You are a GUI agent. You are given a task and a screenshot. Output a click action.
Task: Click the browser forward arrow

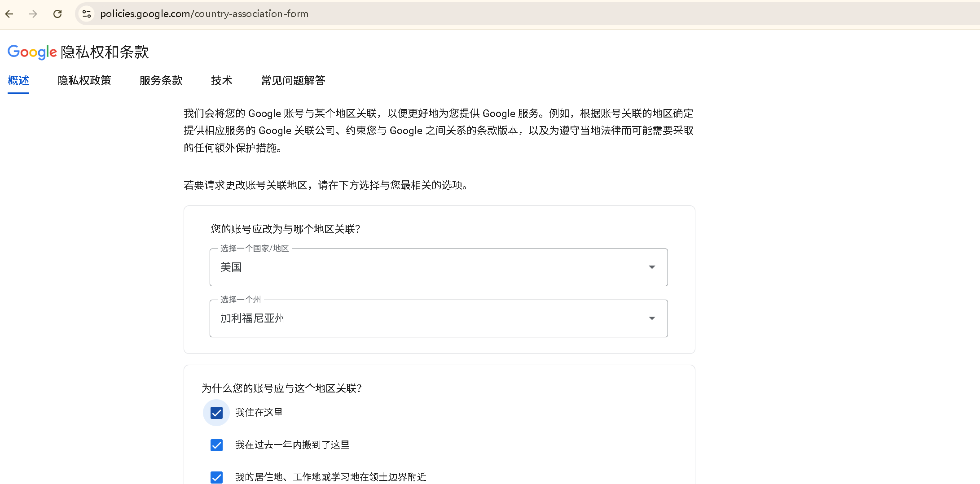[x=33, y=14]
